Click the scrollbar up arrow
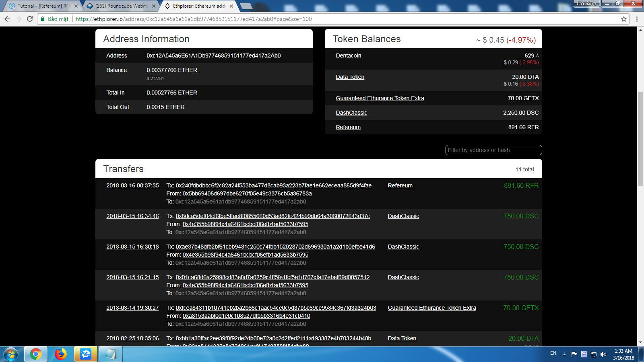Viewport: 644px width, 362px height. tap(640, 30)
